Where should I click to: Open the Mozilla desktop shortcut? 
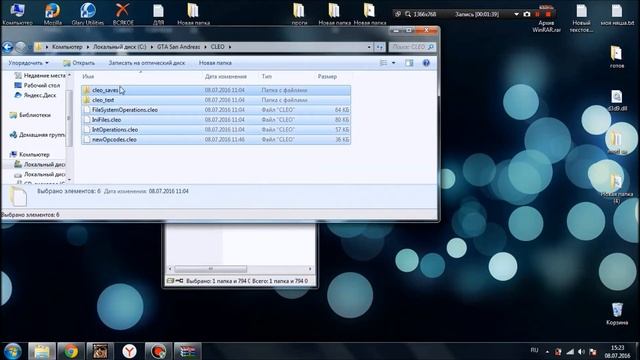(x=53, y=14)
